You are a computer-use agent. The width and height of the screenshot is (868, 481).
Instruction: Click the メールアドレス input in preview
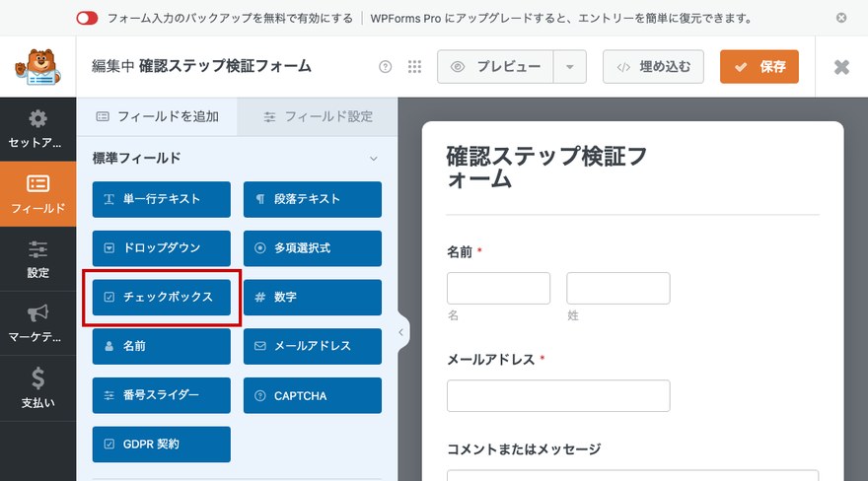558,395
